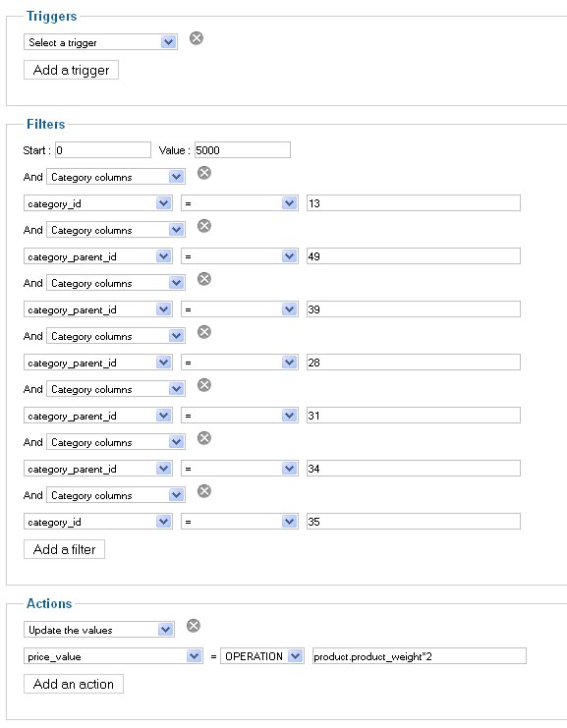Delete the filter with value 49
This screenshot has width=567, height=728.
[204, 226]
